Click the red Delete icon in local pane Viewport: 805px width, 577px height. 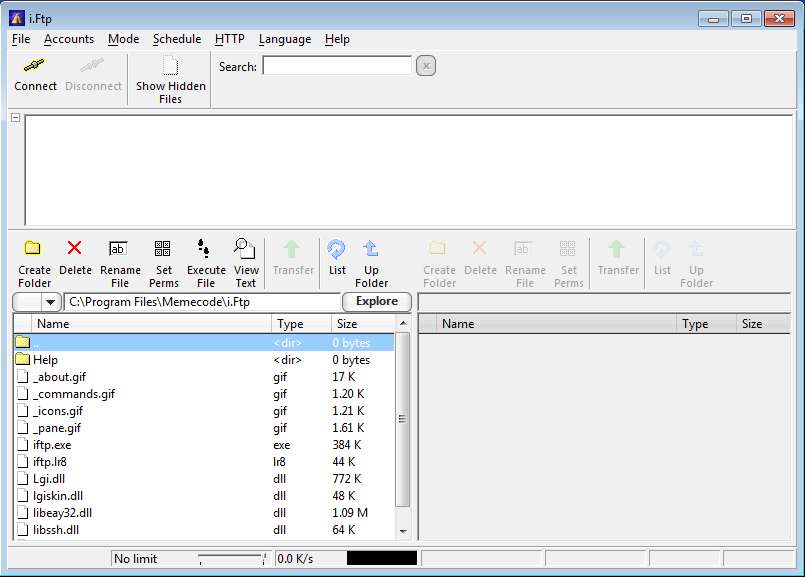74,249
